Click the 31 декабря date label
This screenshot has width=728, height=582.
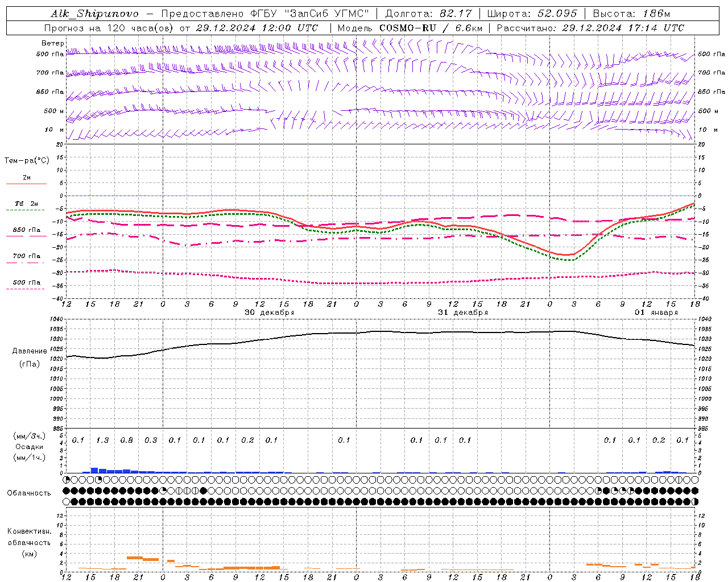pos(463,313)
